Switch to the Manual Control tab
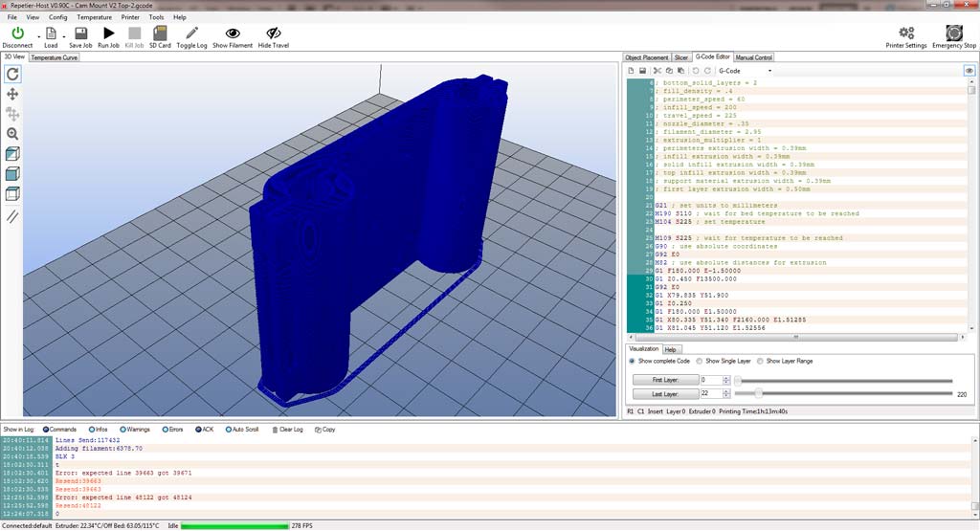 [754, 57]
